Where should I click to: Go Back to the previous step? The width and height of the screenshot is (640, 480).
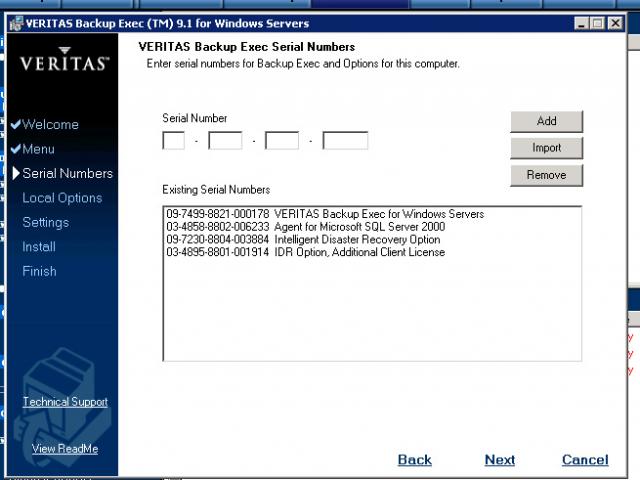click(414, 460)
